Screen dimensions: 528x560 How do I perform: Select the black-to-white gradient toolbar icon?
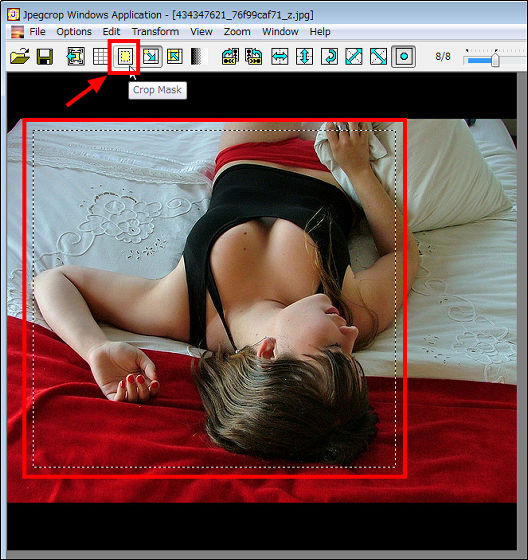click(x=198, y=56)
